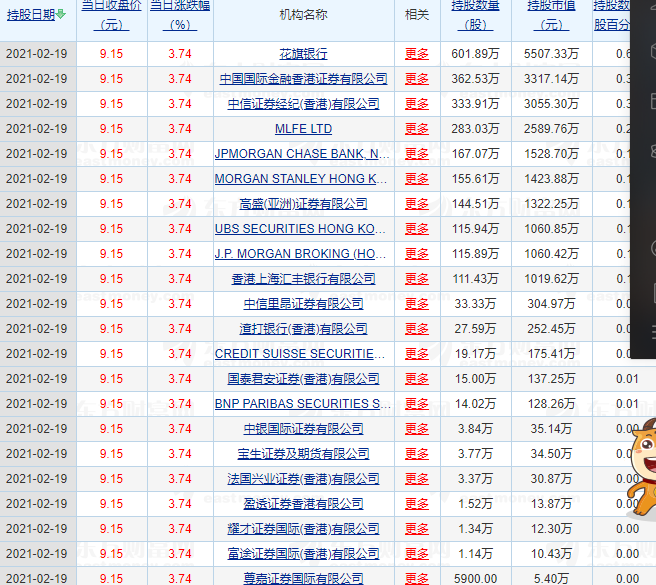Sort by 持股日期 column header

31,15
